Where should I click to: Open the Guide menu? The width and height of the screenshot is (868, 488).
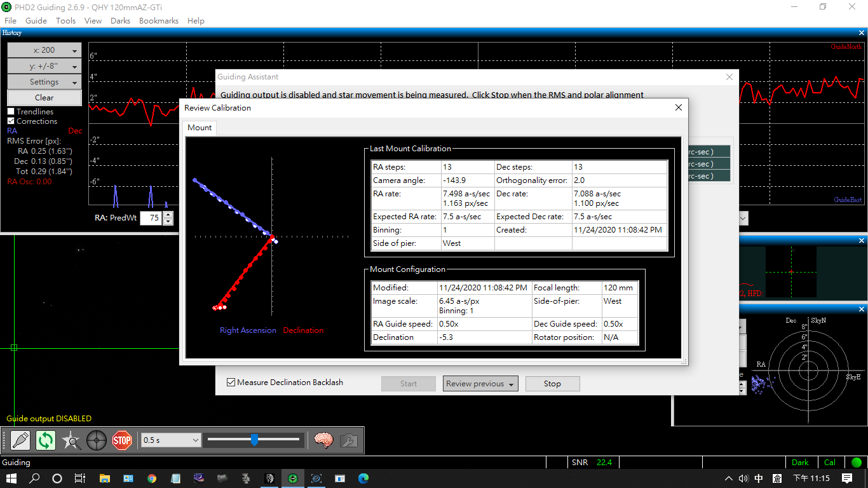(x=36, y=20)
